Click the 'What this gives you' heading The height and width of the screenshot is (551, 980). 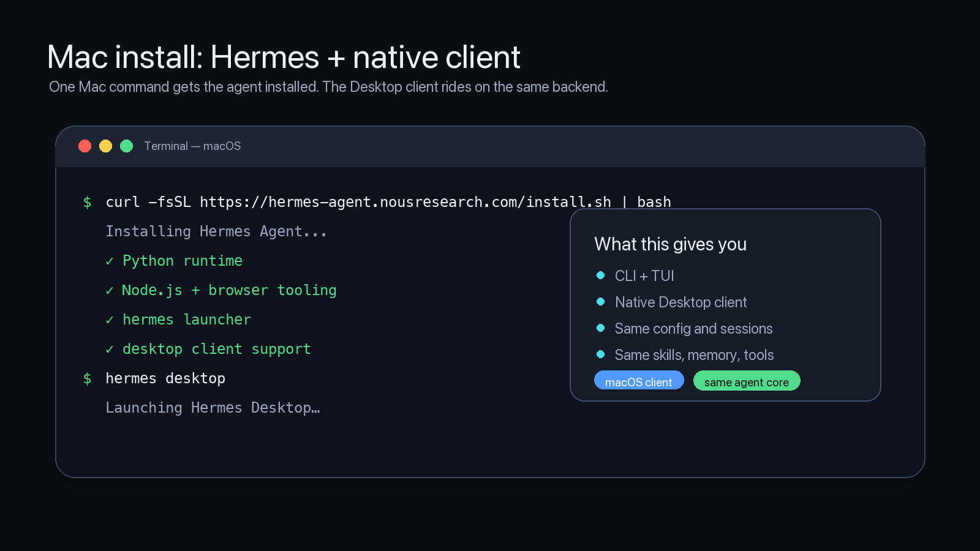670,244
